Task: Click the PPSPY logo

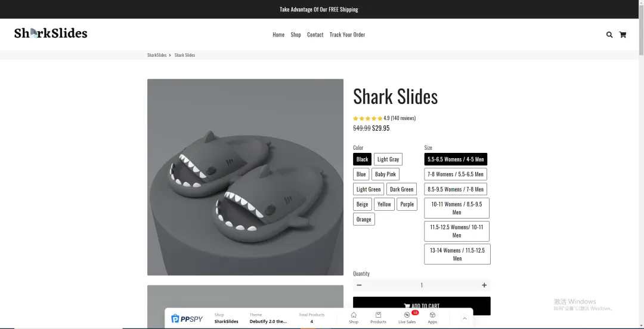Action: [187, 318]
